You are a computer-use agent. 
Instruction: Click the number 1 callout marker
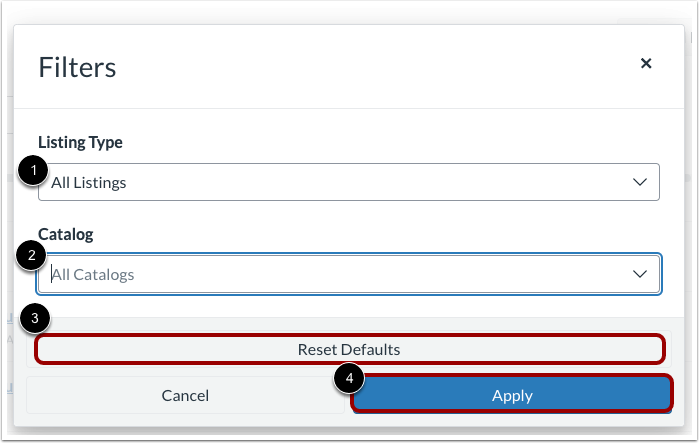(32, 173)
